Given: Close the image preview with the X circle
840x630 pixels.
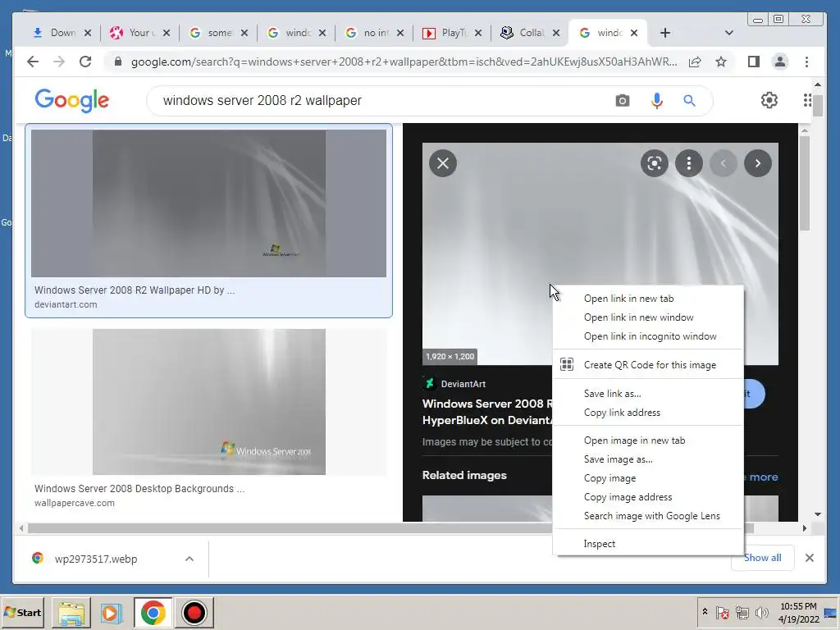Looking at the screenshot, I should point(443,163).
